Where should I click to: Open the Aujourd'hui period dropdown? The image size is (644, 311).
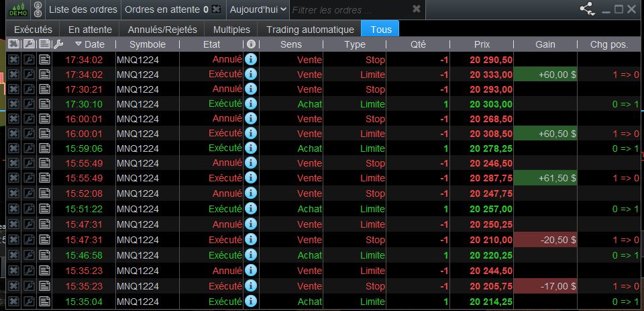[x=258, y=9]
